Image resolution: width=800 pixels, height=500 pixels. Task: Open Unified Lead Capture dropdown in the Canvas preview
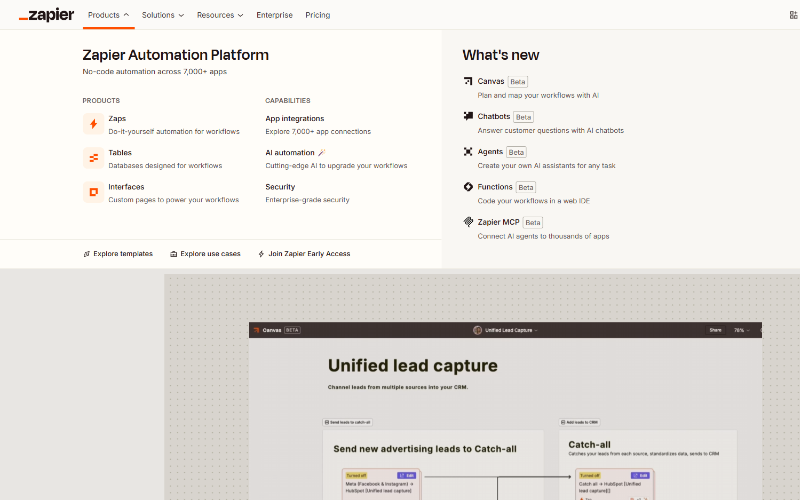pos(511,330)
